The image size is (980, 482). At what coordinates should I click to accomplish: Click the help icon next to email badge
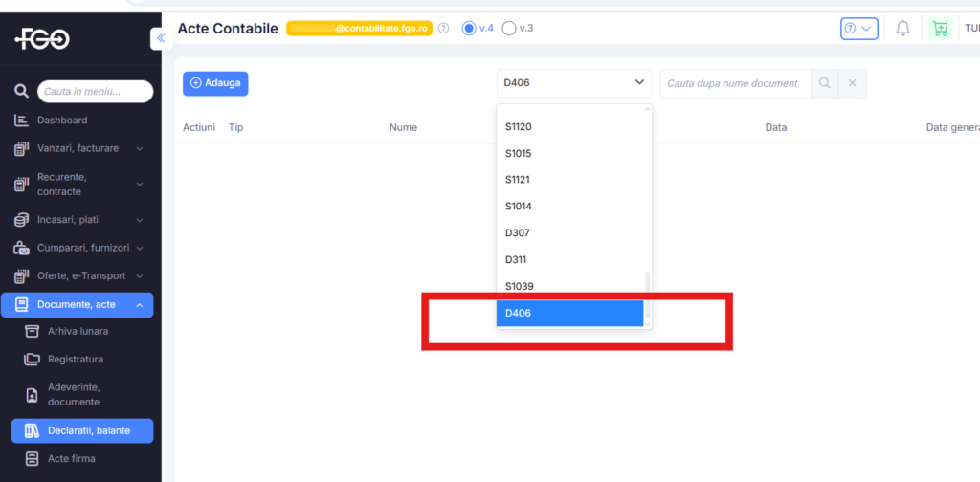tap(443, 29)
